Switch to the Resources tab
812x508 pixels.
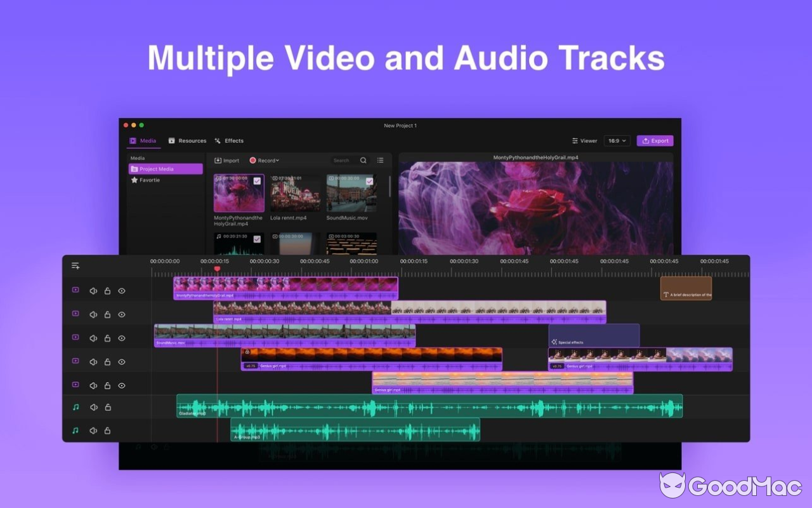point(188,140)
